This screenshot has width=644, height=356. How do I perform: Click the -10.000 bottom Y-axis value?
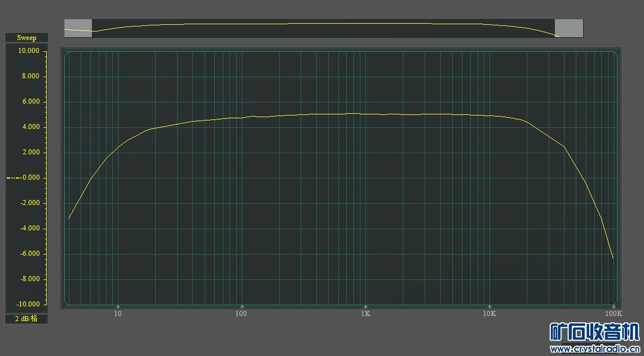tap(28, 304)
